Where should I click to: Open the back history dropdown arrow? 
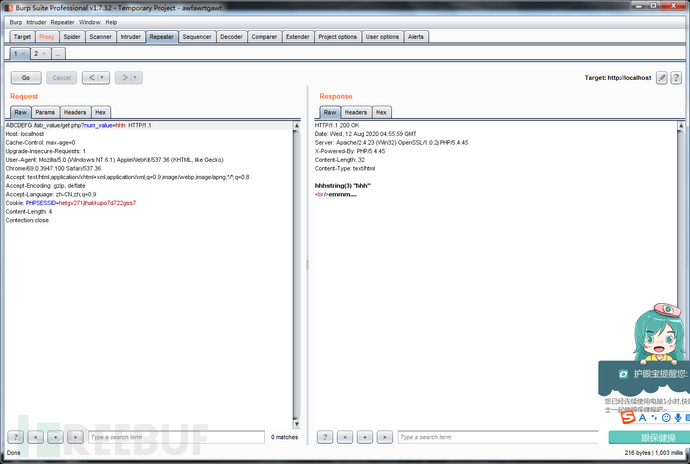(x=103, y=78)
